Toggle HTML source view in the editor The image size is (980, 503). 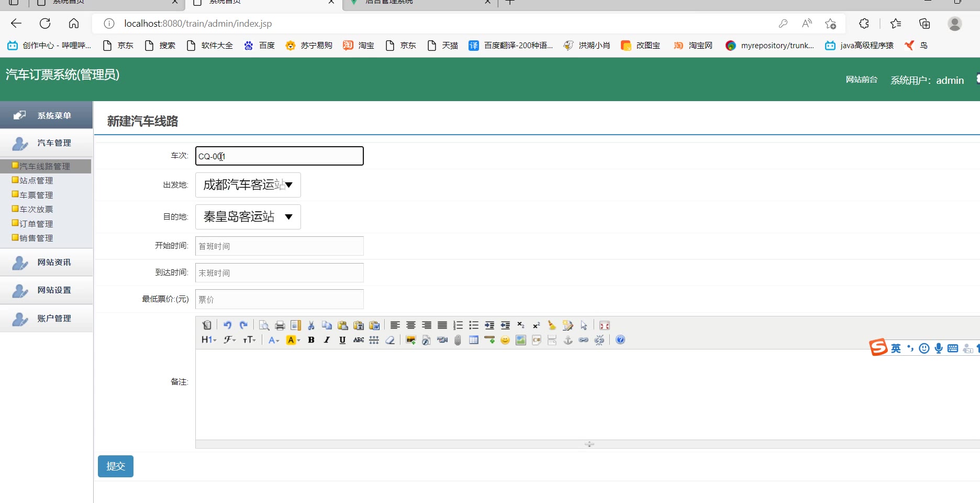tap(207, 325)
